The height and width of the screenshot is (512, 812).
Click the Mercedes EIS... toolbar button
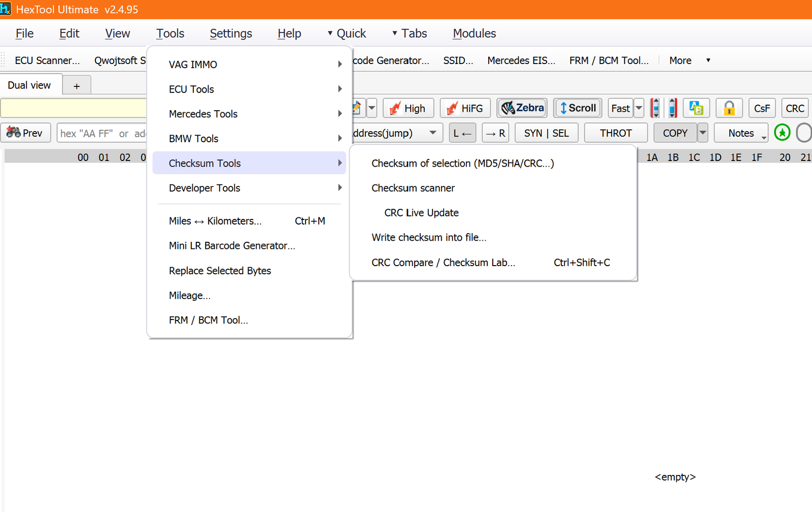[x=521, y=60]
